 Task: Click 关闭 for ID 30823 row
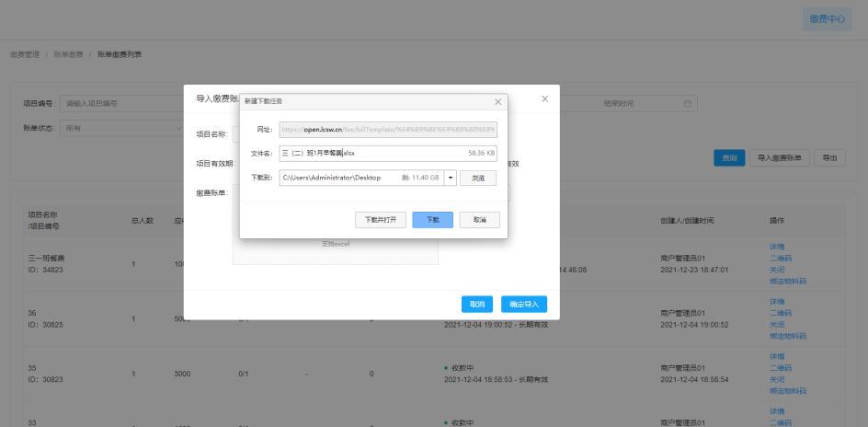click(x=777, y=379)
